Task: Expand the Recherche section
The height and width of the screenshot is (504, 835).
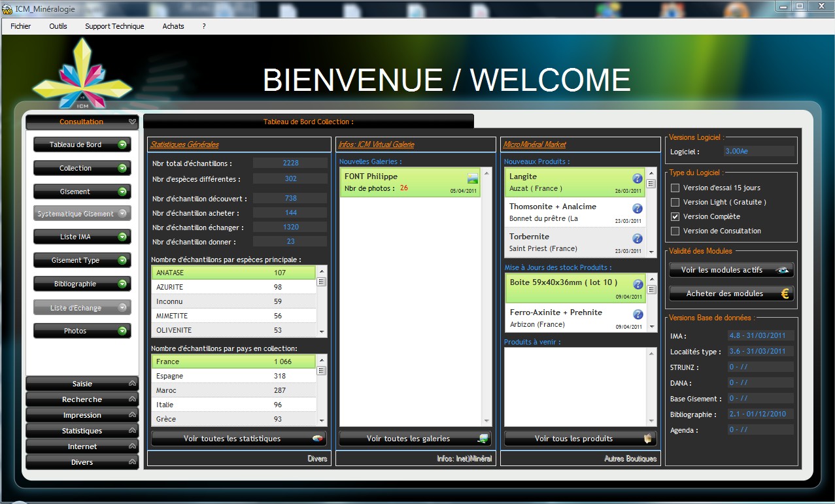Action: click(82, 399)
